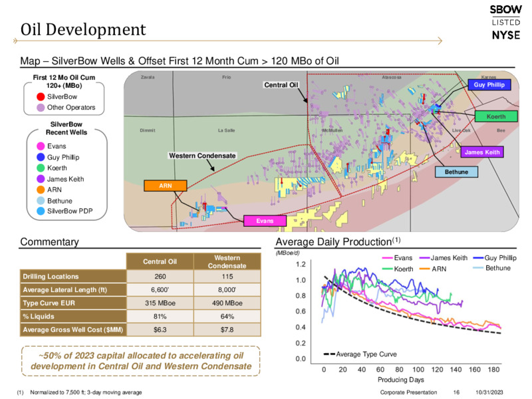Click the 315 MBoe table cell
Image resolution: width=532 pixels, height=399 pixels.
(160, 303)
